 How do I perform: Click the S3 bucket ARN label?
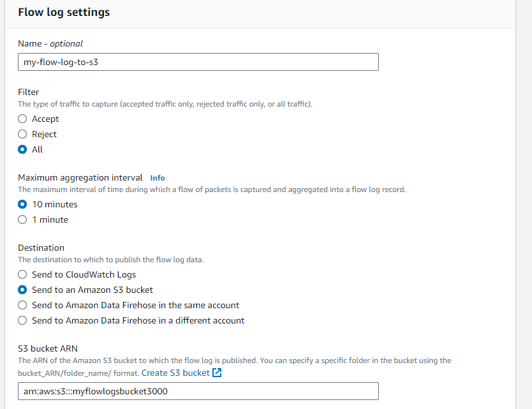coord(47,348)
